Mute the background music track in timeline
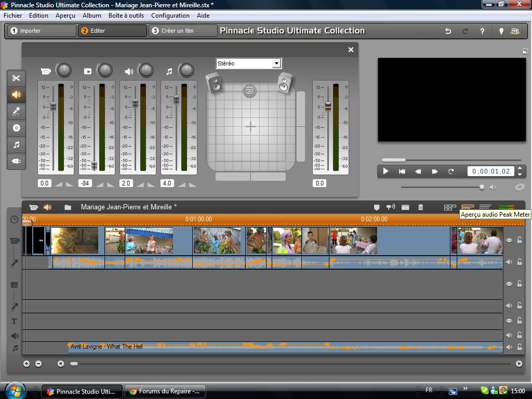Screen dimensions: 532x399 coord(509,347)
